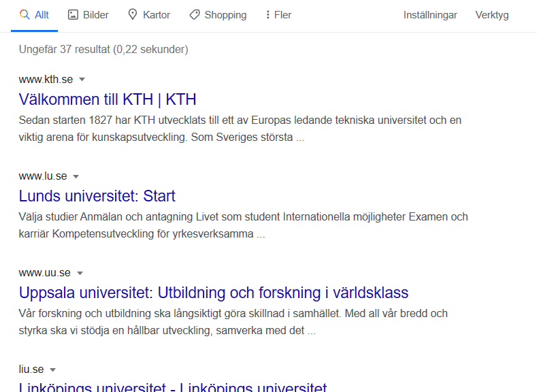The image size is (537, 392).
Task: Click the Uppsala snippet starting 'Vår forskning'
Action: [233, 322]
